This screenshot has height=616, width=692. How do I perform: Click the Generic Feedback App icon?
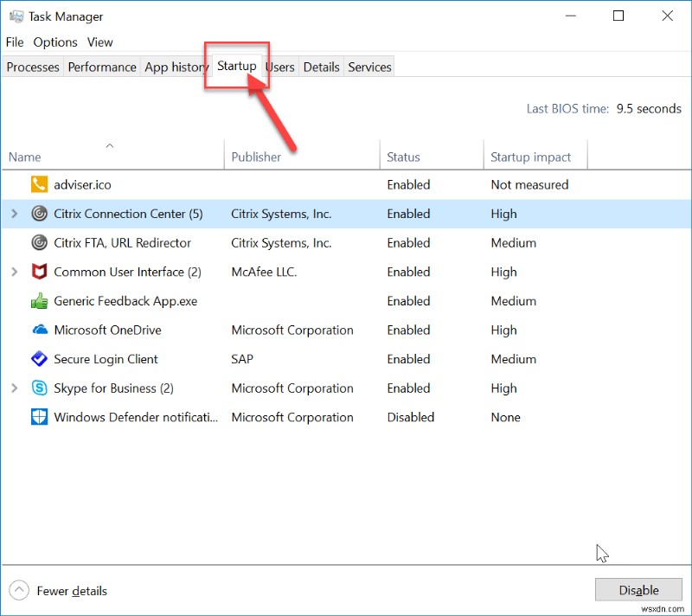[x=38, y=301]
